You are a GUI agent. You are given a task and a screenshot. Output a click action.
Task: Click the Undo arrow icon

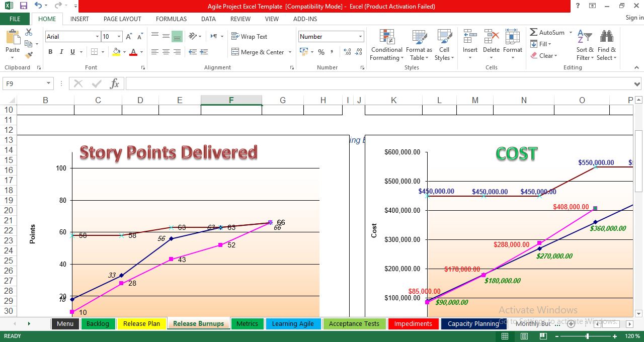coord(39,6)
